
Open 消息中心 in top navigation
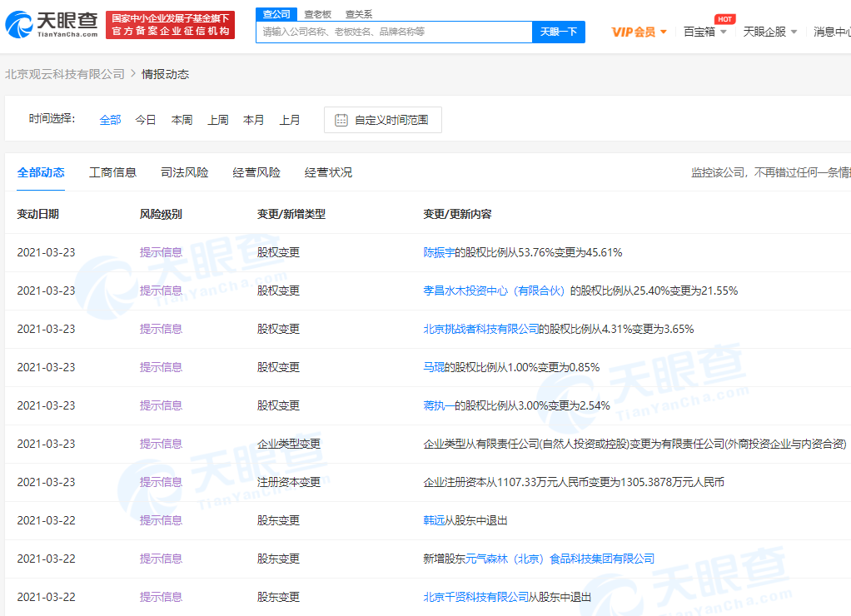click(832, 32)
